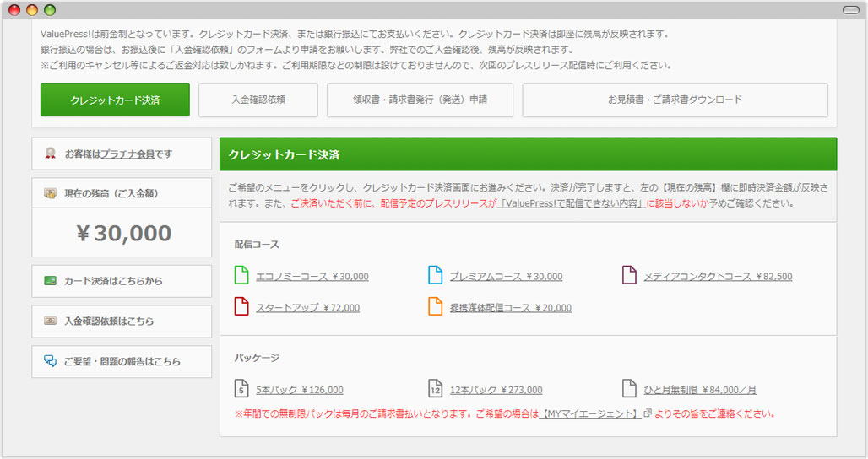Click the ひと月無制限 package icon

click(x=628, y=389)
